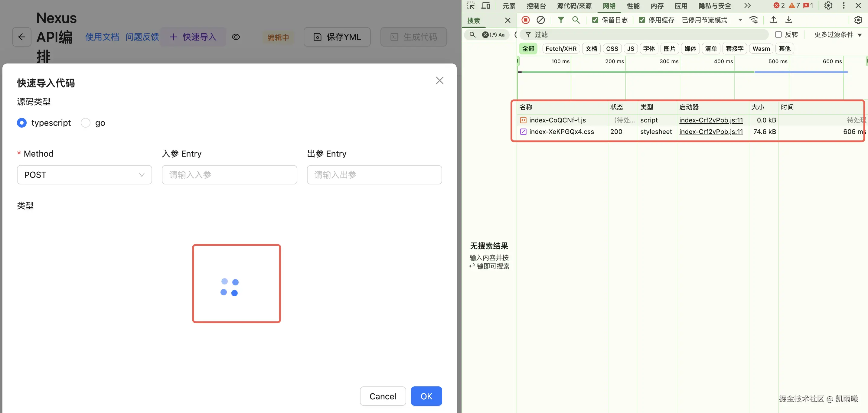The image size is (868, 413).
Task: Toggle the 保留日志 checkbox
Action: tap(595, 20)
